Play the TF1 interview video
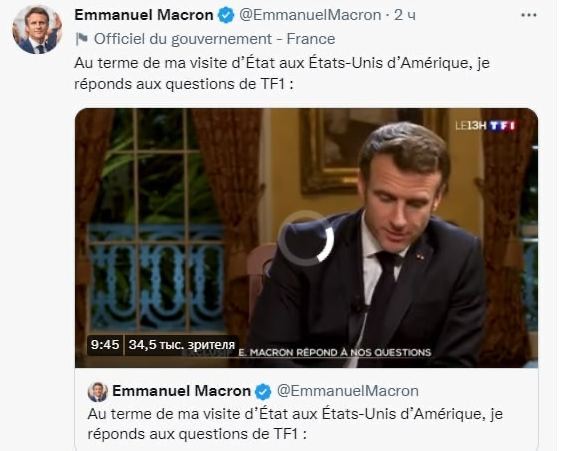561x451 pixels. (x=306, y=237)
